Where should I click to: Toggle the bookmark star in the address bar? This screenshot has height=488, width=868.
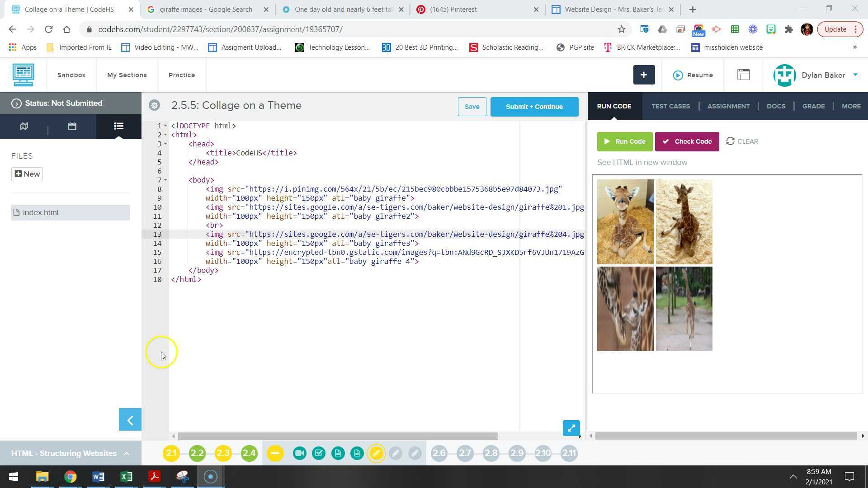pyautogui.click(x=622, y=29)
